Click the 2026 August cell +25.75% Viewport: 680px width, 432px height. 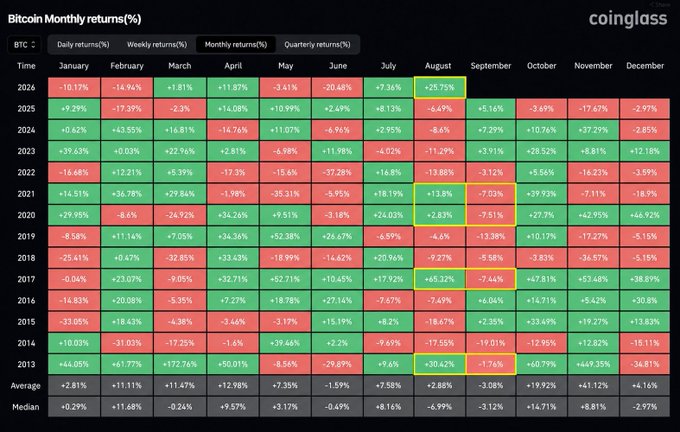[x=440, y=88]
